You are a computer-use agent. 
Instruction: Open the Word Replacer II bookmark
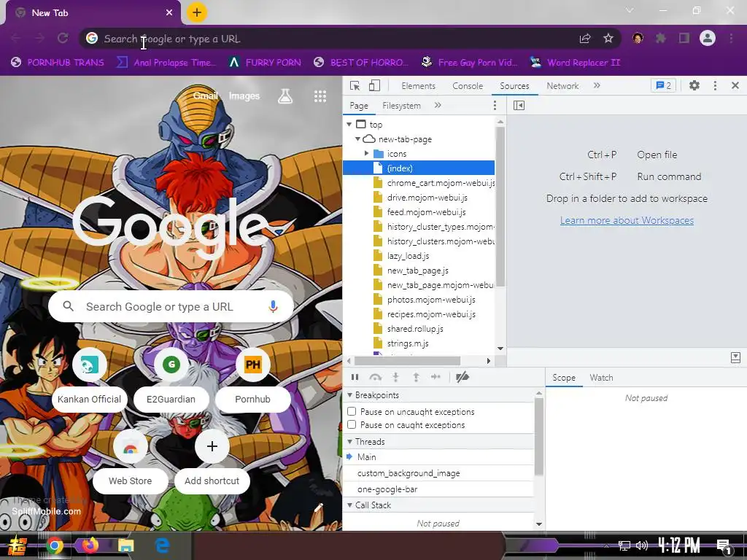pyautogui.click(x=575, y=63)
